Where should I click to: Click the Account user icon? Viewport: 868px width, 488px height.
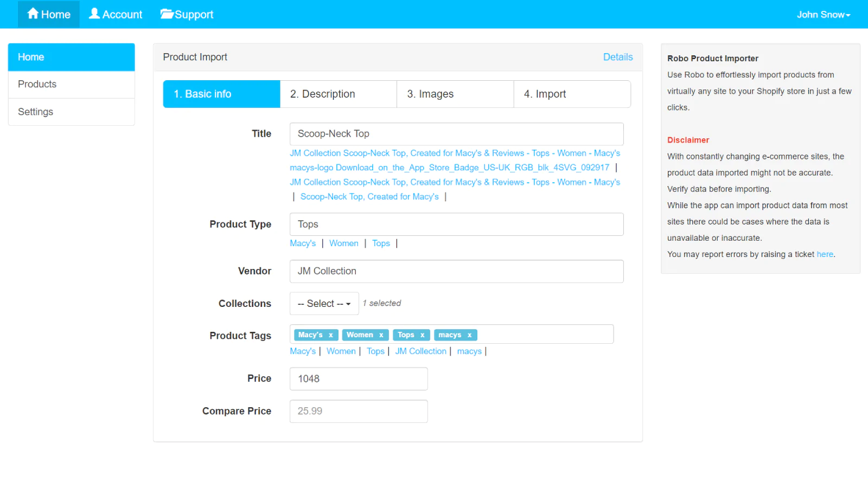click(94, 14)
